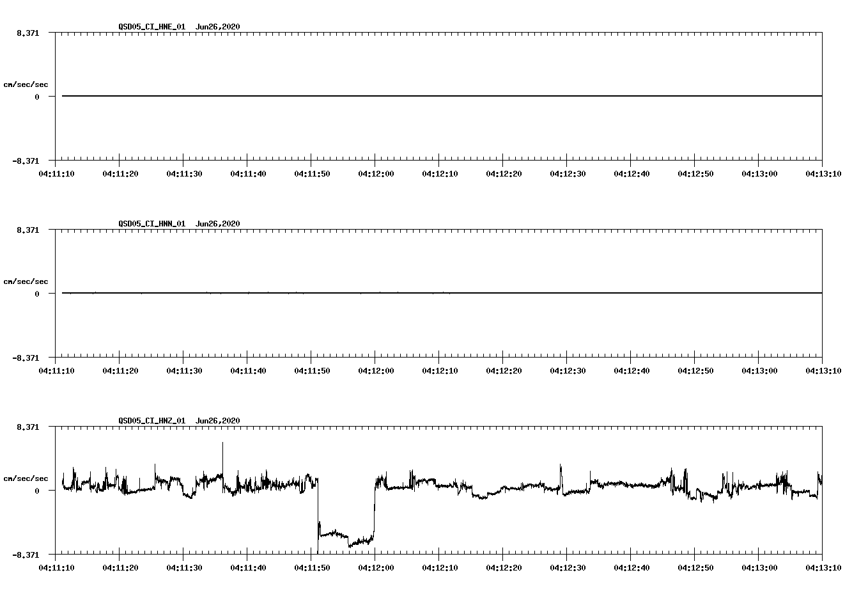Click the cm/sec/sec unit label on HNZ plot
Viewport: 868px width, 591px height.
click(x=26, y=478)
